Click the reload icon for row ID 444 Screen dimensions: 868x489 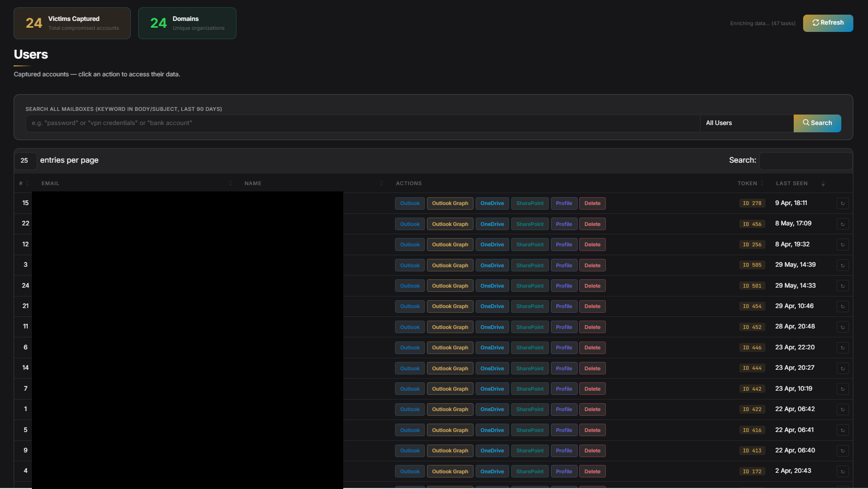[842, 368]
